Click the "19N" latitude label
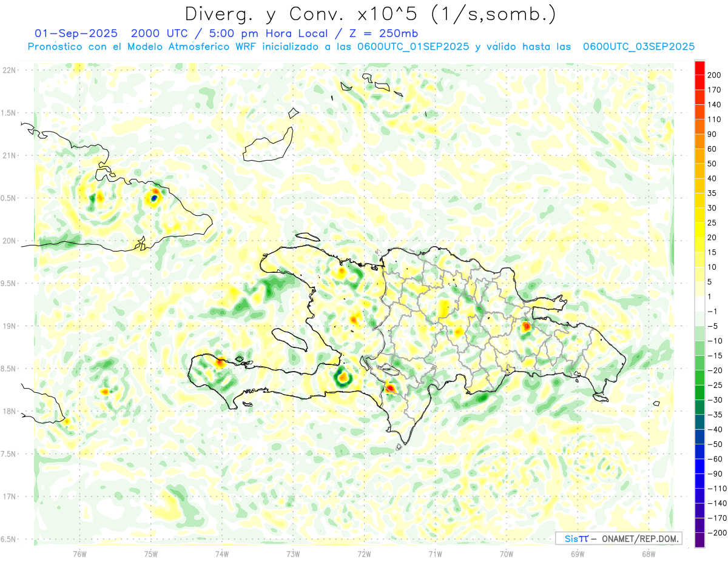 pyautogui.click(x=9, y=326)
